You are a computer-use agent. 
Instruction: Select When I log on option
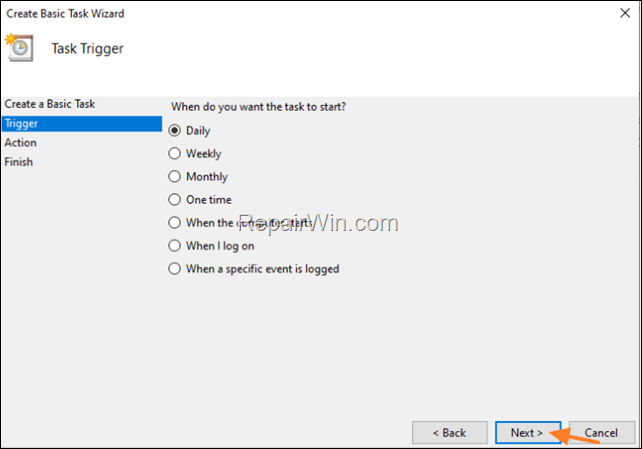pos(175,246)
